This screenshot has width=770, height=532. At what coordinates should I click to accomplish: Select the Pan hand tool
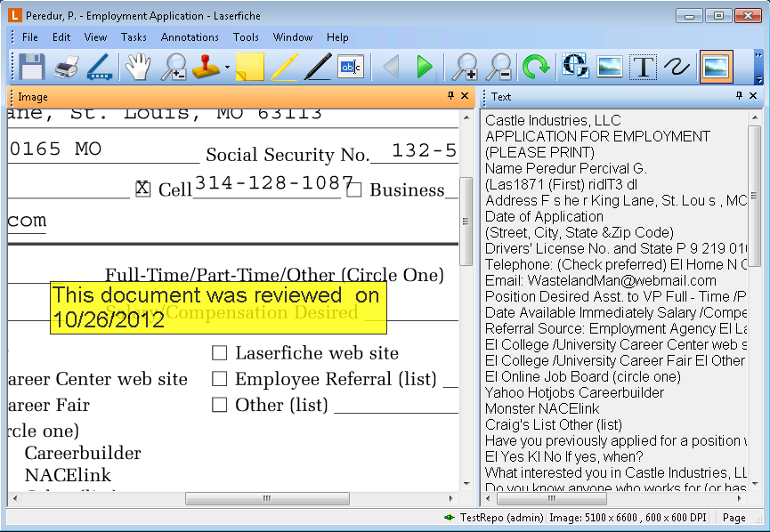pyautogui.click(x=137, y=66)
